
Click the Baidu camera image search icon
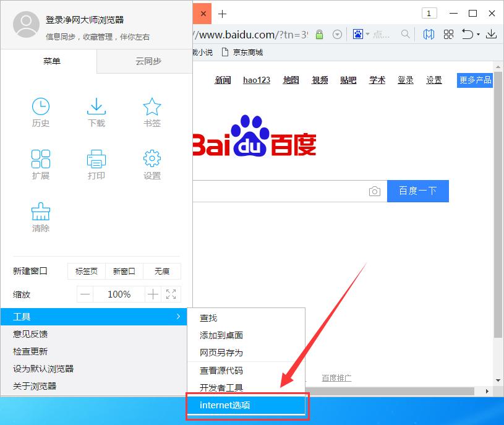click(x=375, y=191)
